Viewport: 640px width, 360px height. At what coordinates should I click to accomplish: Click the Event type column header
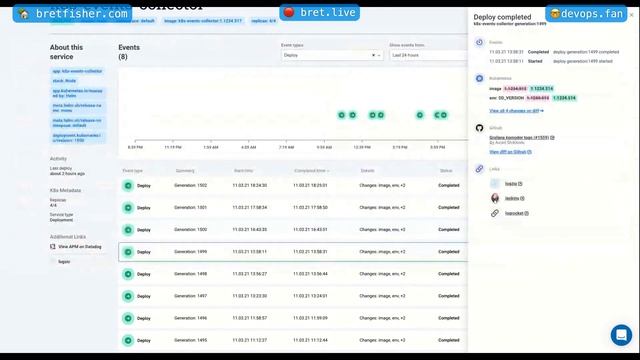[x=133, y=171]
